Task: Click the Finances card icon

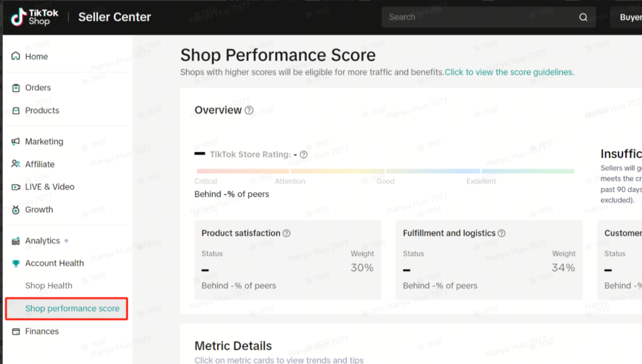Action: 16,331
